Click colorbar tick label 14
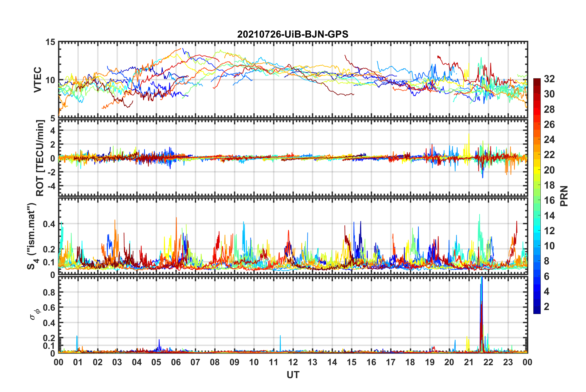This screenshot has height=392, width=586. (549, 215)
